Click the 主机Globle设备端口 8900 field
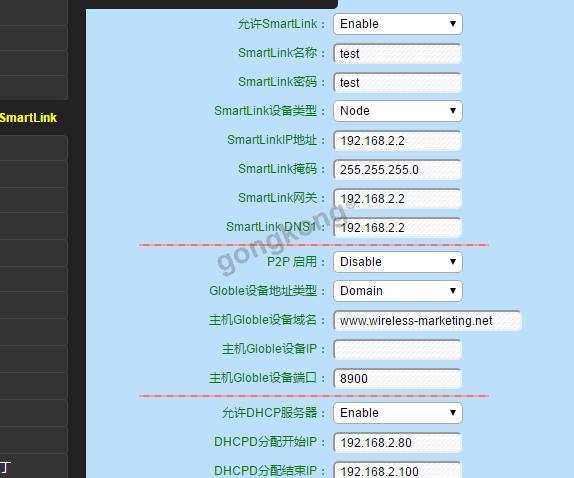Image resolution: width=574 pixels, height=478 pixels. (398, 378)
